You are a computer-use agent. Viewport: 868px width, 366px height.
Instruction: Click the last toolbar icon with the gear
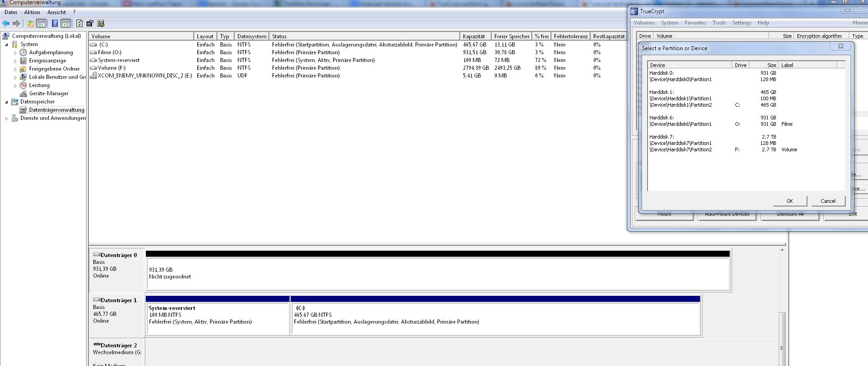click(x=101, y=23)
